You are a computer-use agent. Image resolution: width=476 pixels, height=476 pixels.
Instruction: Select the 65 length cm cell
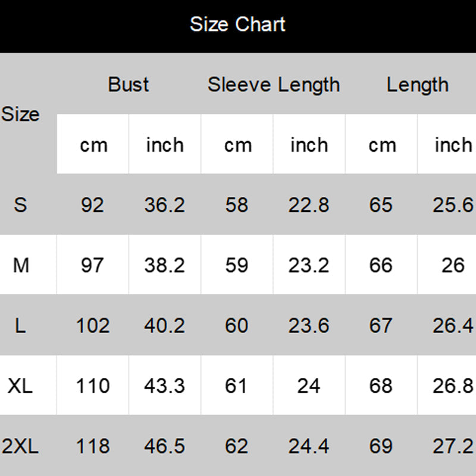pyautogui.click(x=381, y=205)
